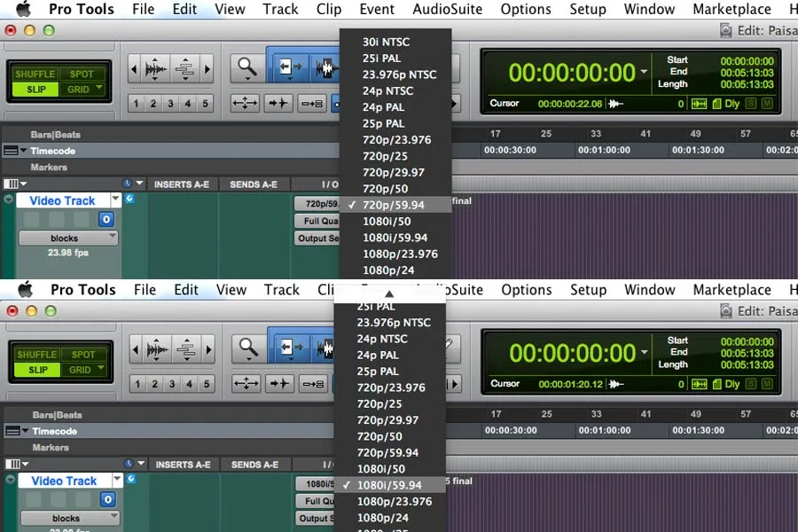
Task: Select the Zoomer tool in lower window
Action: click(x=248, y=348)
